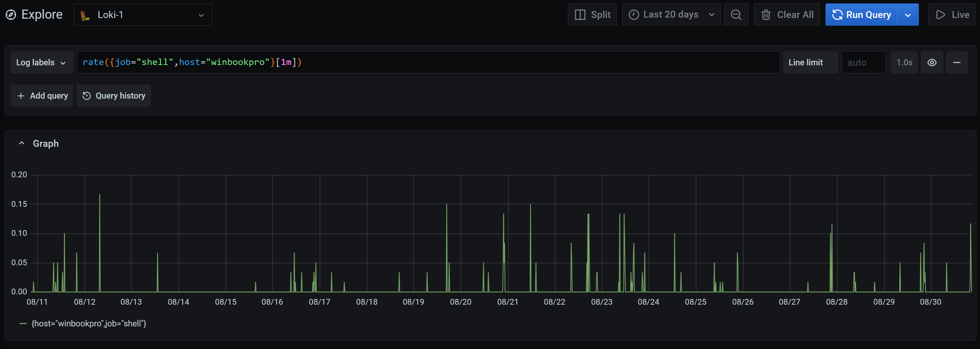Click the 1.0s query duration indicator
The image size is (980, 349).
(904, 62)
